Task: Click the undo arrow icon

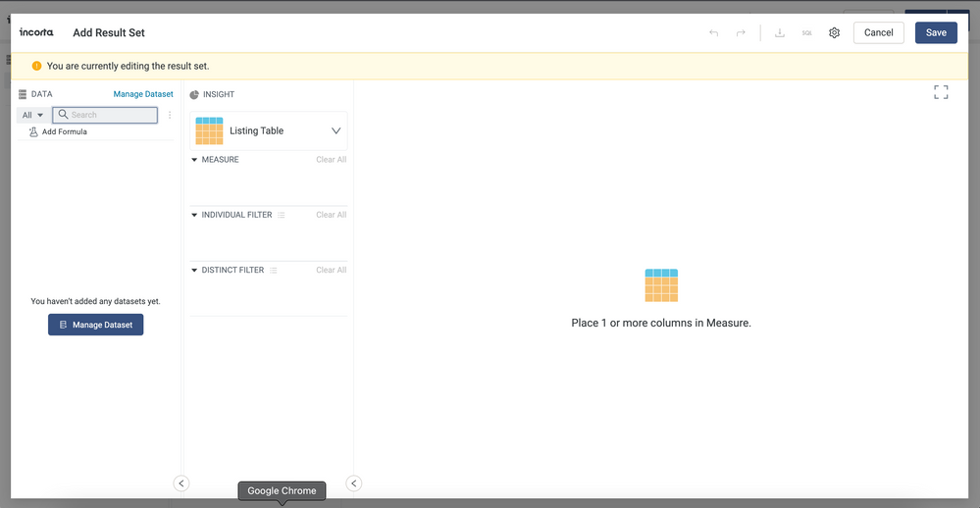Action: click(713, 33)
